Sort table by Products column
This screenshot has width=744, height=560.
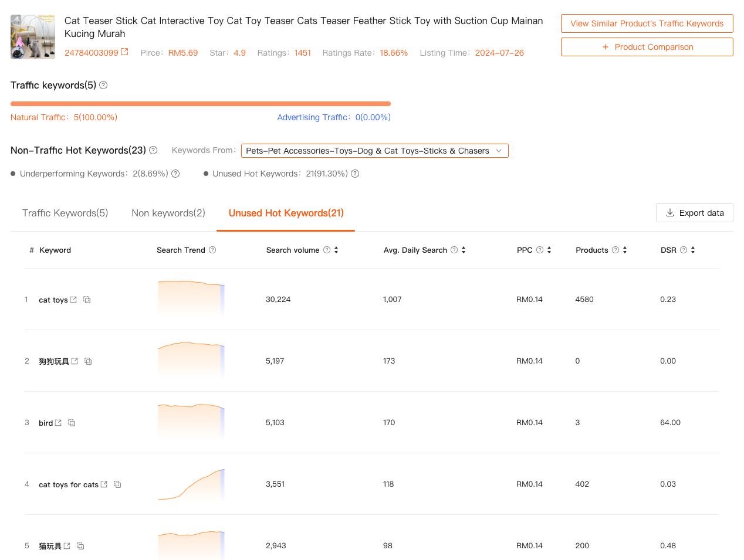(625, 250)
